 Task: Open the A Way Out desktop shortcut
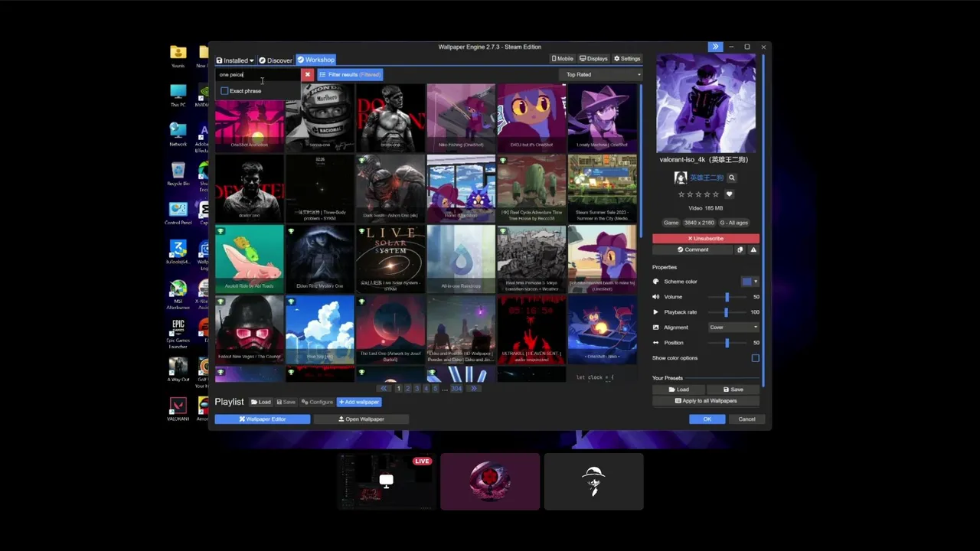coord(178,370)
